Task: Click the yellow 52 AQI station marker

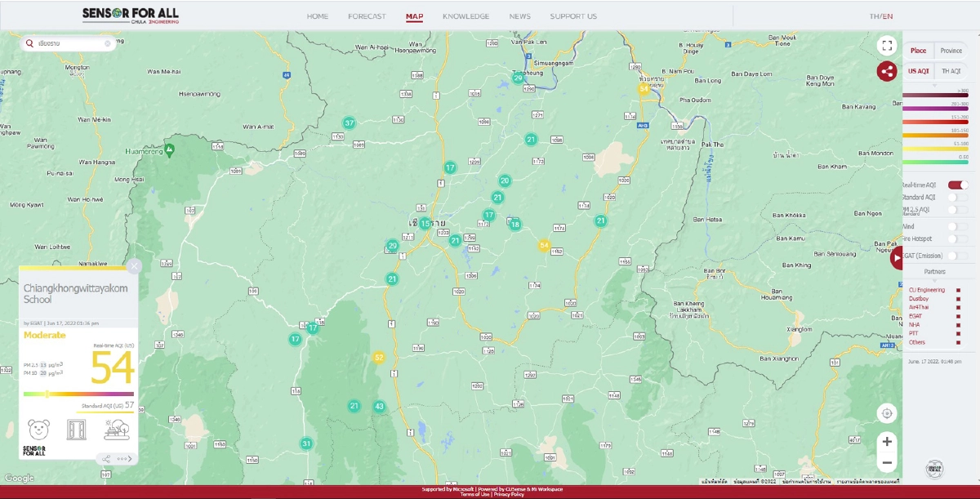Action: tap(378, 358)
